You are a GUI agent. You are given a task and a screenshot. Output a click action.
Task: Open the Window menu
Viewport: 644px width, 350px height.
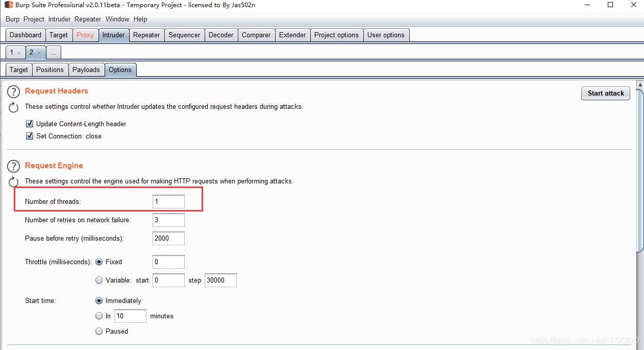click(x=117, y=19)
